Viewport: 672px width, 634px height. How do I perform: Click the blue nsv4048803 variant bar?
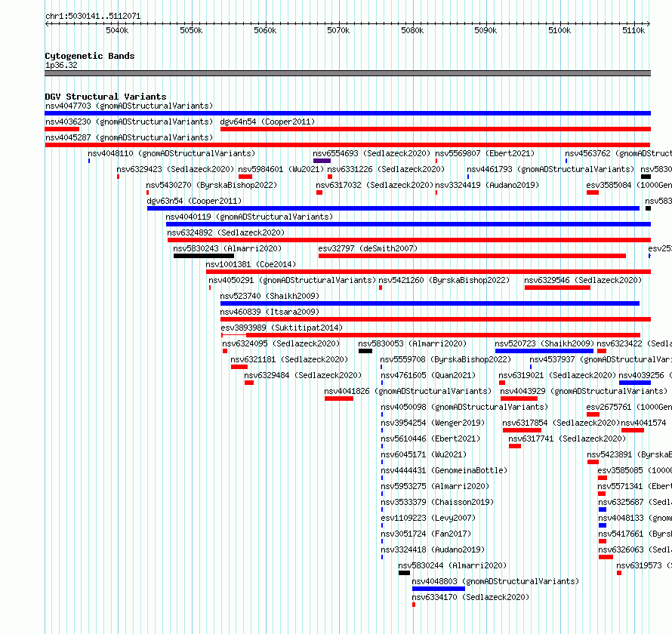[x=439, y=589]
